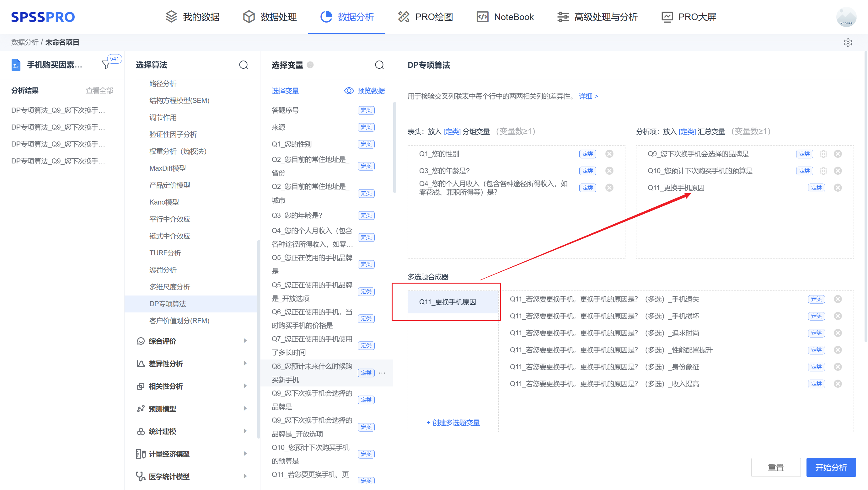This screenshot has width=868, height=490.
Task: Open settings gear beside Q10 预算 analysis item
Action: pyautogui.click(x=823, y=171)
